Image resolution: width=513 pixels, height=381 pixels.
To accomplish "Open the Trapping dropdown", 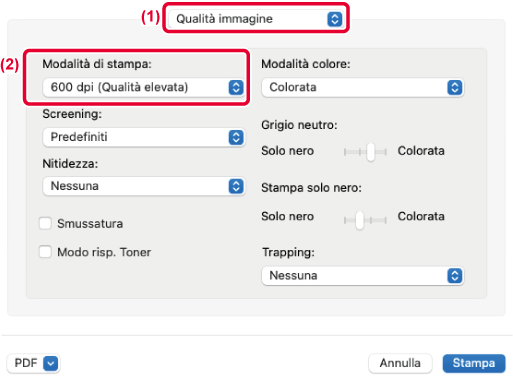I will 363,276.
